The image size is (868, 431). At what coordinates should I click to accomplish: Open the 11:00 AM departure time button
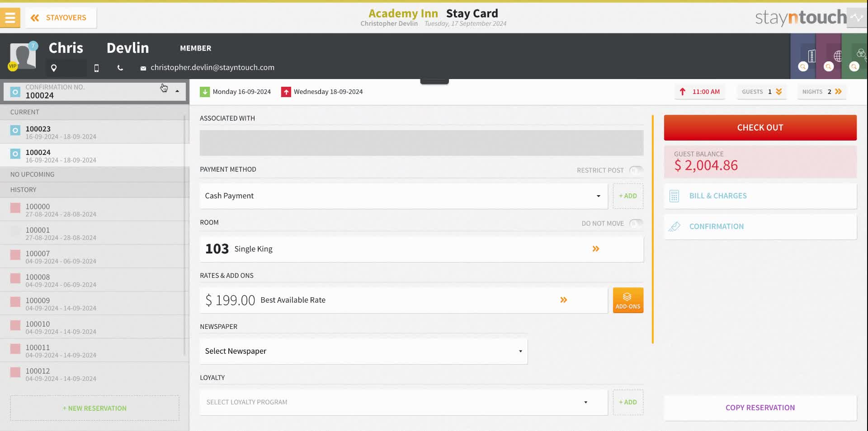[x=700, y=92]
